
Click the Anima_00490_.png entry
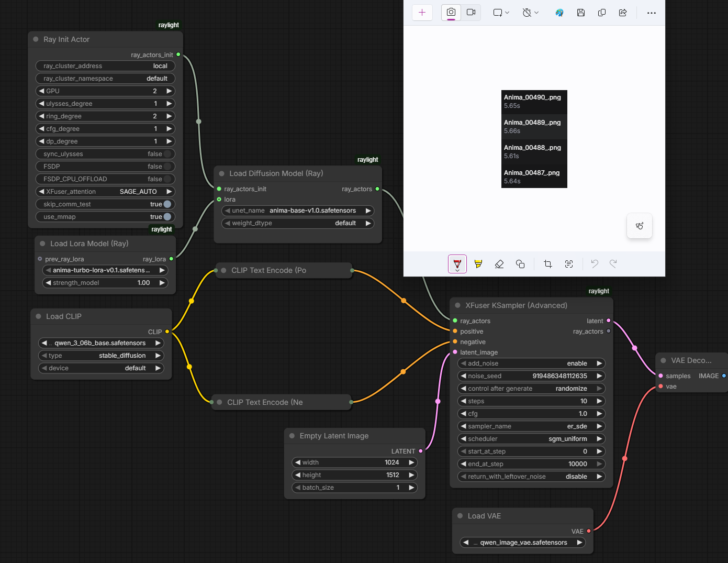coord(534,102)
